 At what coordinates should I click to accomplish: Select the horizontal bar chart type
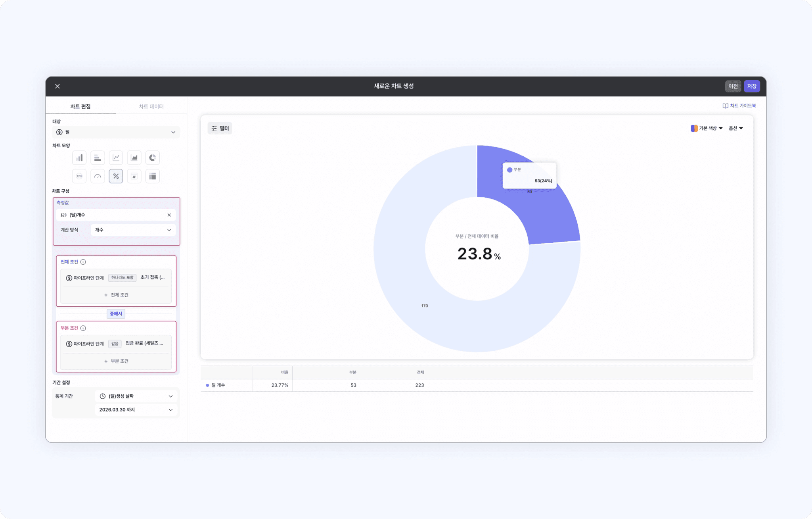click(x=98, y=158)
